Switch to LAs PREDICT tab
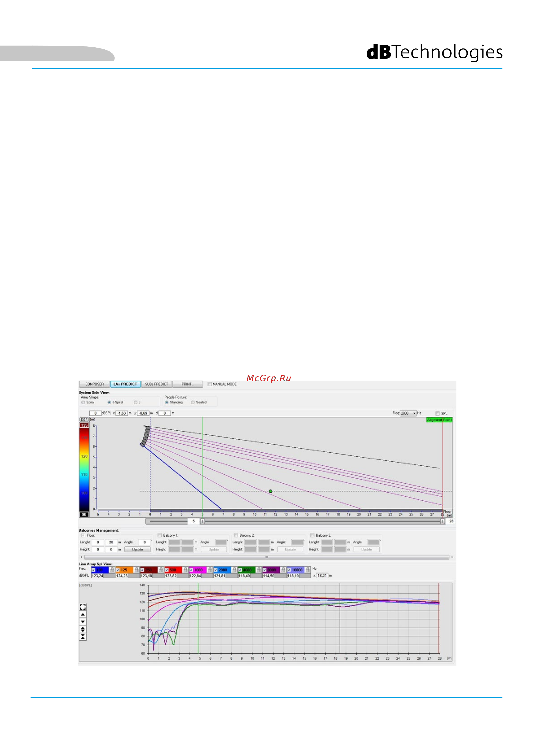This screenshot has width=535, height=756. coord(125,384)
